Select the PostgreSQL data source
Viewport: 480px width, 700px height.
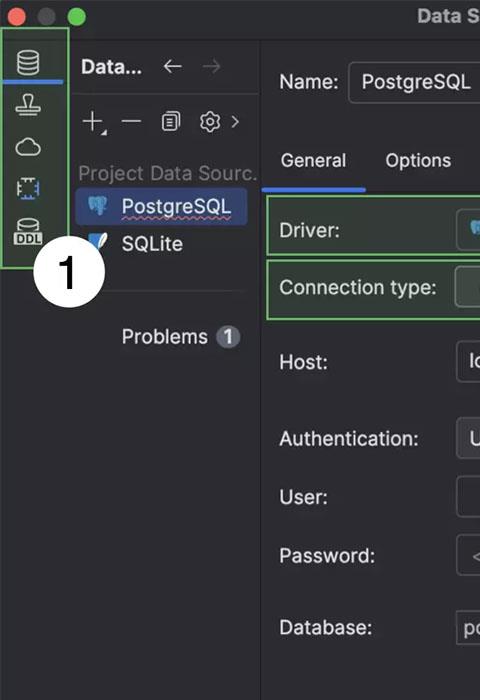tap(161, 206)
